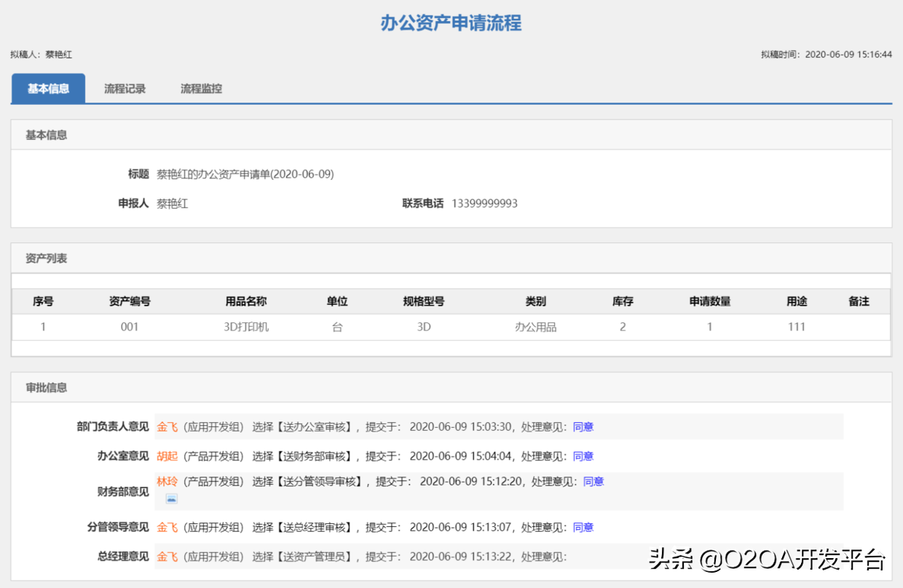Click the approver name 林玲
Viewport: 903px width, 588px height.
(x=169, y=481)
